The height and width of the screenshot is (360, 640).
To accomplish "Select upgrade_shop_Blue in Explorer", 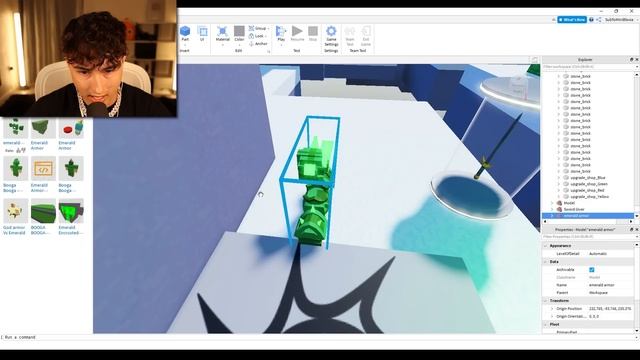I will coord(588,178).
